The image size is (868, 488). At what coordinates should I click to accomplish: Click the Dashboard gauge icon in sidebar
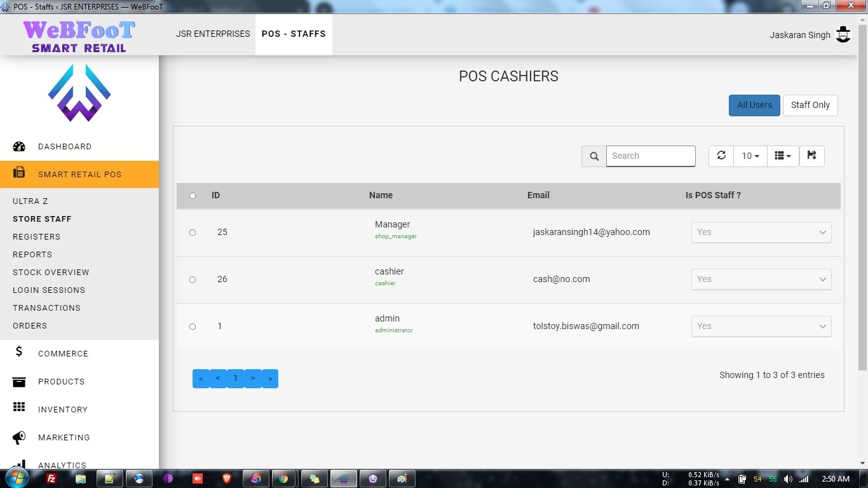19,146
